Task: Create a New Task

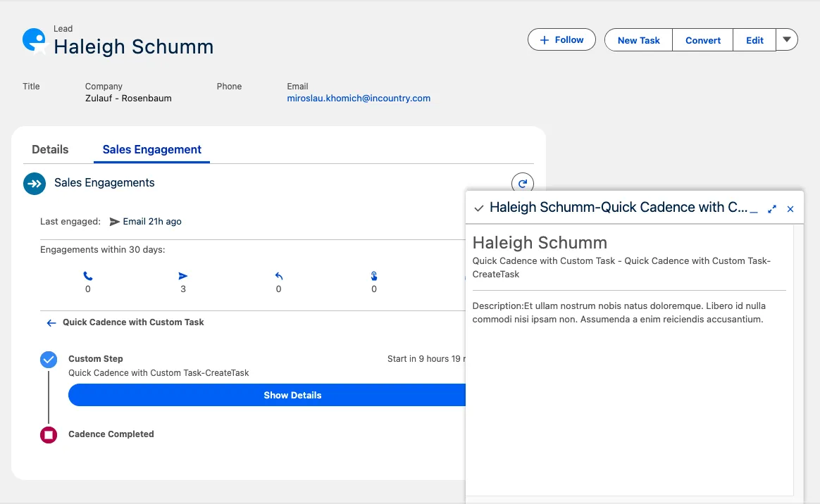Action: click(x=638, y=40)
